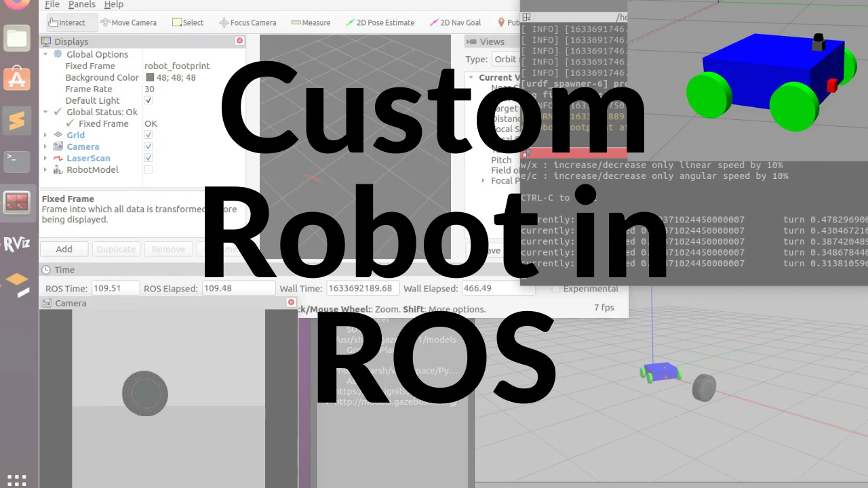Expand the Grid display node
The width and height of the screenshot is (868, 488).
click(46, 135)
